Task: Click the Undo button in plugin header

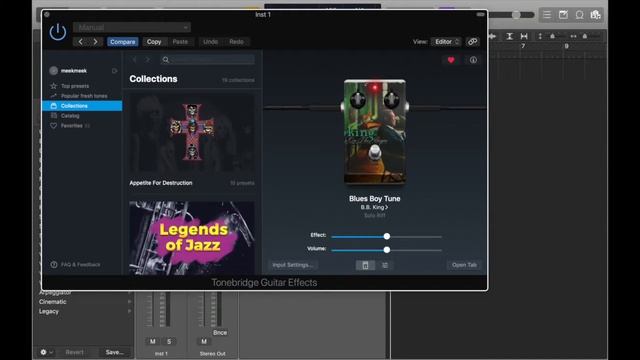Action: coord(210,42)
